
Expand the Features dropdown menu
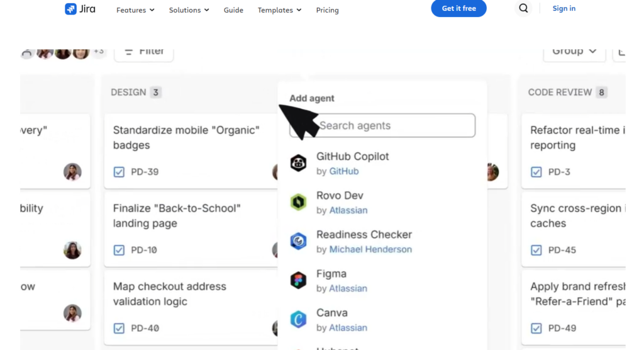[x=135, y=10]
